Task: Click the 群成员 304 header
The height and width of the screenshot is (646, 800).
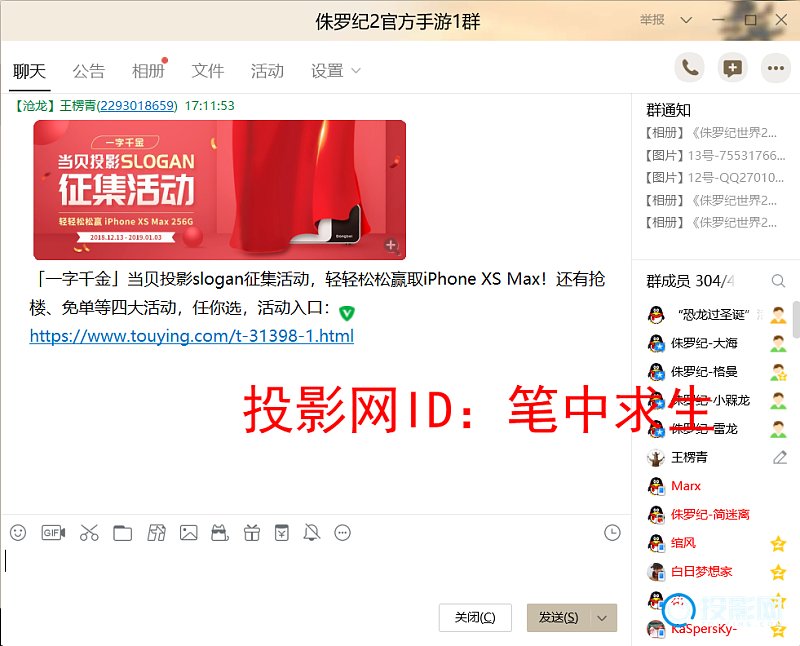Action: click(690, 281)
